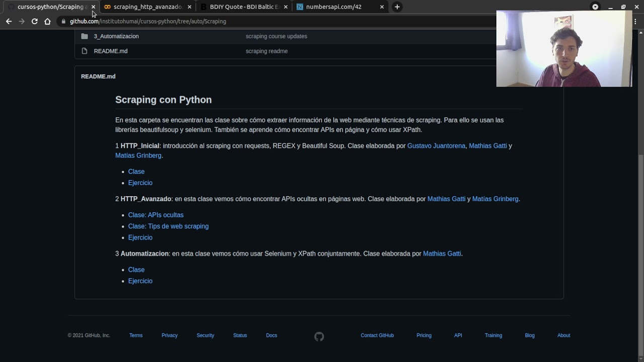The width and height of the screenshot is (644, 362).
Task: Click the 3_Automatizacion folder icon
Action: click(x=85, y=36)
